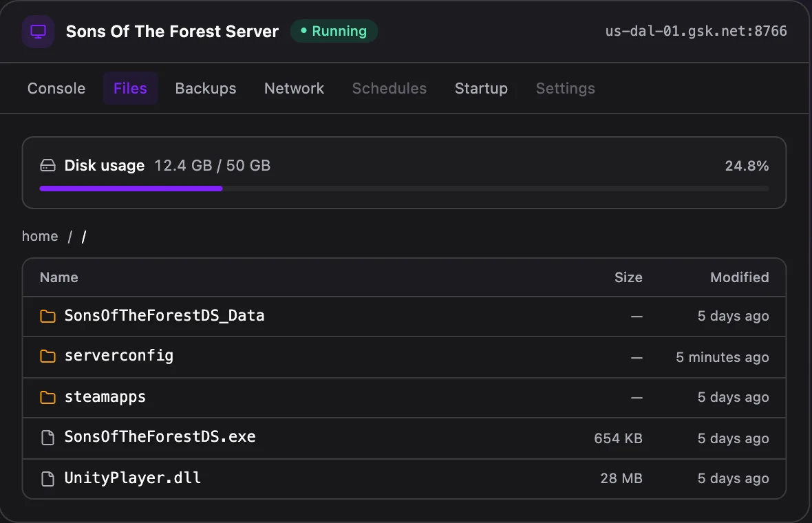Open the SonsOfTheForestDS_Data folder

click(164, 315)
